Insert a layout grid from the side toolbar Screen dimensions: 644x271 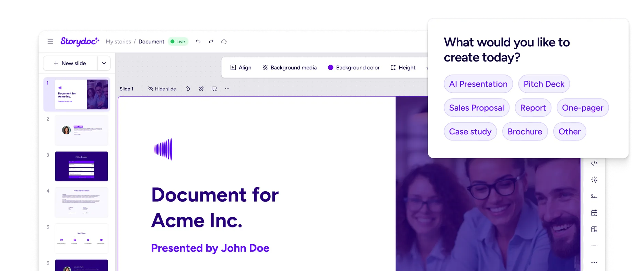tap(594, 229)
